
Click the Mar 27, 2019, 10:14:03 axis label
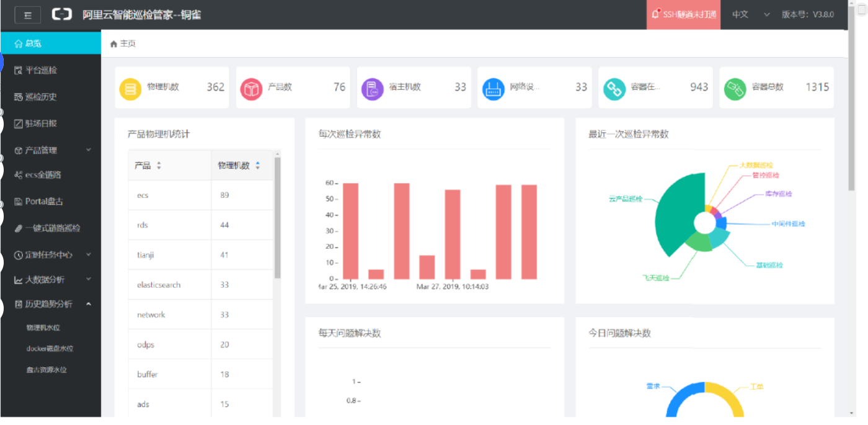(x=453, y=287)
